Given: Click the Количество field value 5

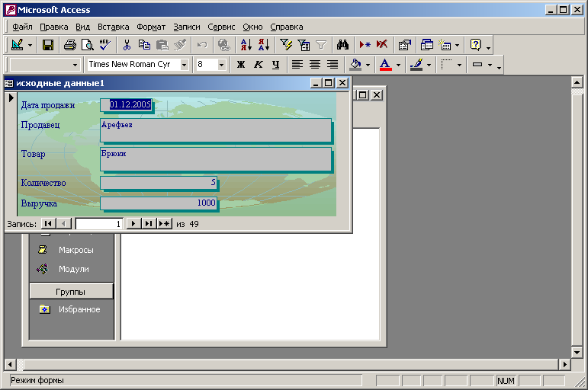Looking at the screenshot, I should pyautogui.click(x=159, y=183).
